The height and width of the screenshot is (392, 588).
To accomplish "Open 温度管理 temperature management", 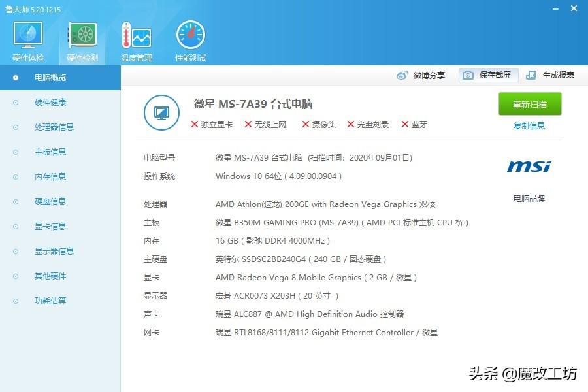I will coord(137,41).
